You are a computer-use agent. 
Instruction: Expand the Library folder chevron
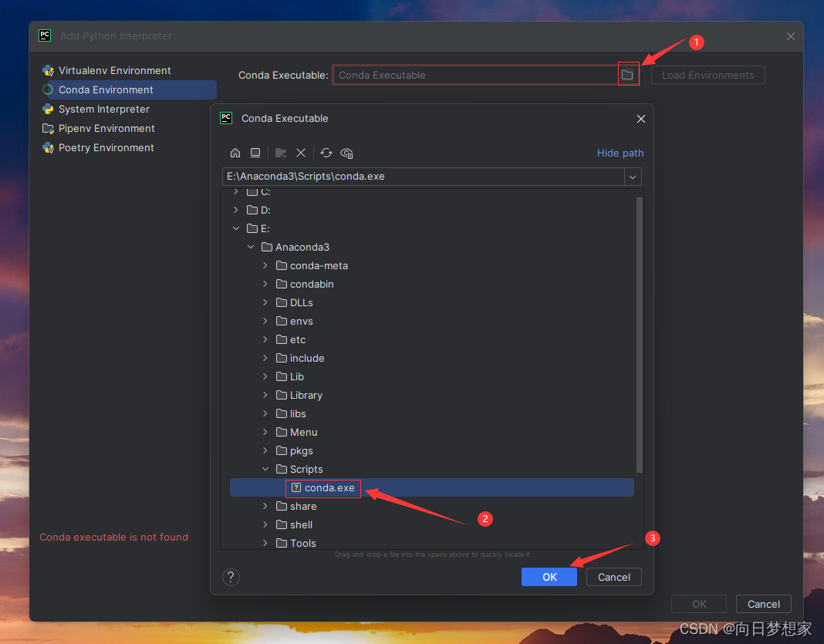tap(265, 395)
